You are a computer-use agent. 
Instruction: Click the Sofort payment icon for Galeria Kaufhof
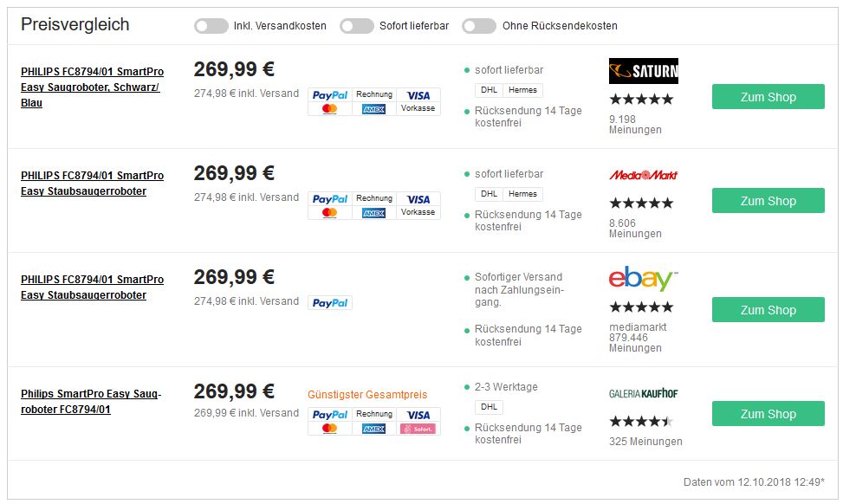[418, 429]
